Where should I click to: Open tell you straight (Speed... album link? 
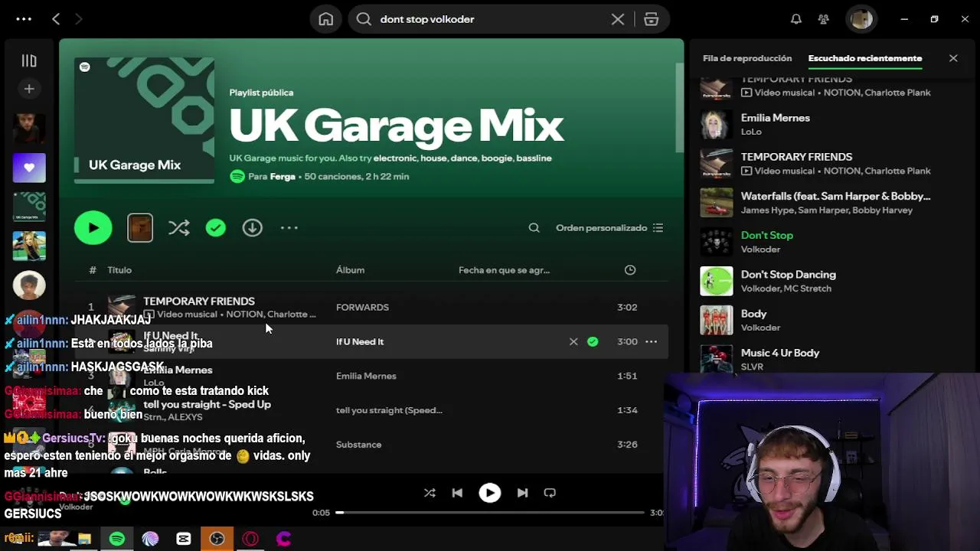pyautogui.click(x=389, y=410)
